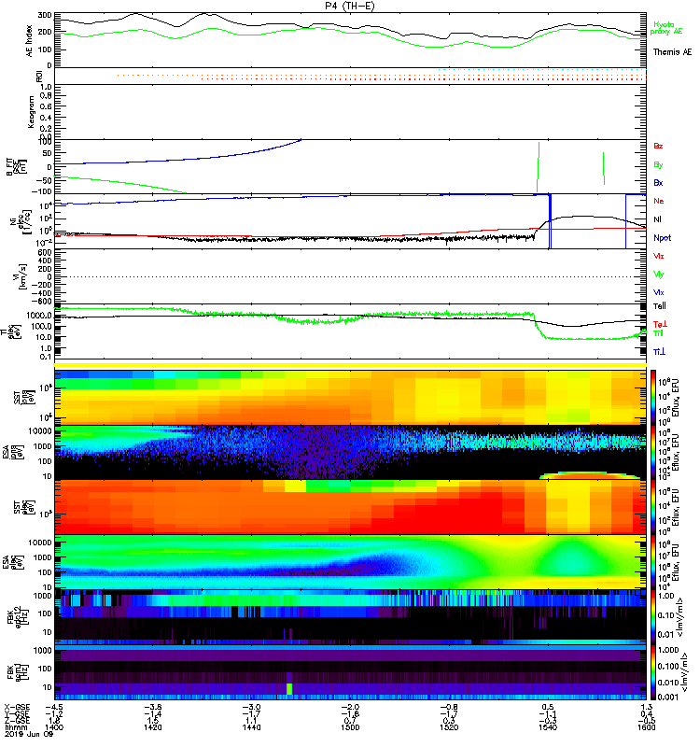This screenshot has height=747, width=700.
Task: Click the SST ion energy spectrogram
Action: [351, 398]
